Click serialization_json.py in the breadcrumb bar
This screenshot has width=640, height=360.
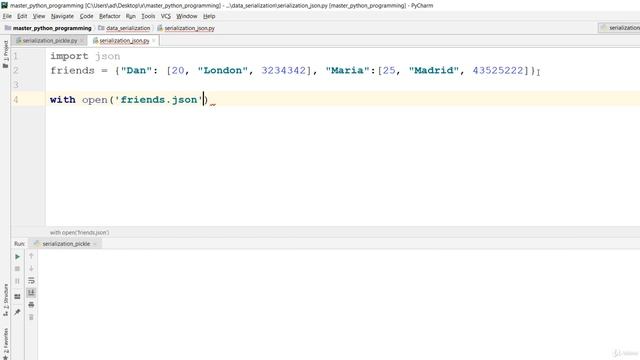tap(186, 28)
